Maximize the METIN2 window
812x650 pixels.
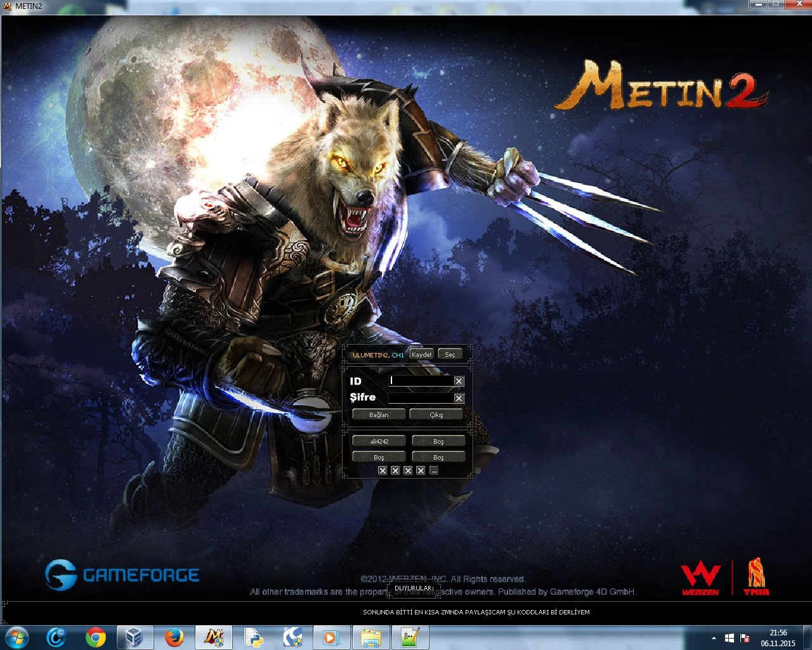[775, 4]
